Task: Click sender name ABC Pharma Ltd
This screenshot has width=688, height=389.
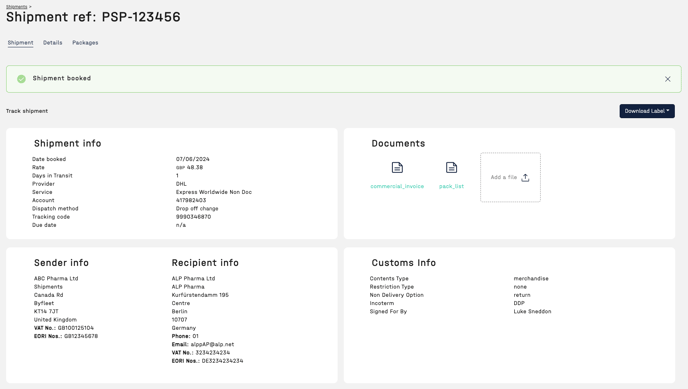Action: (56, 278)
